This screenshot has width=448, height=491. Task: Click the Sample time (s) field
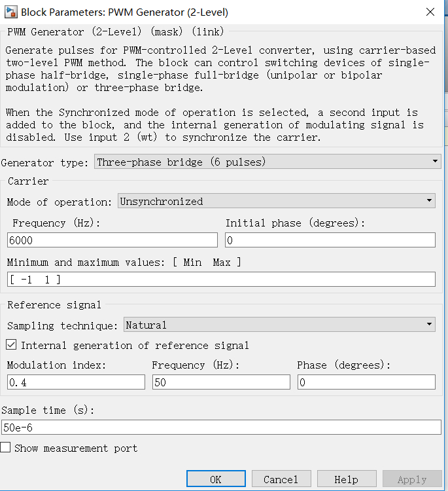tap(221, 427)
